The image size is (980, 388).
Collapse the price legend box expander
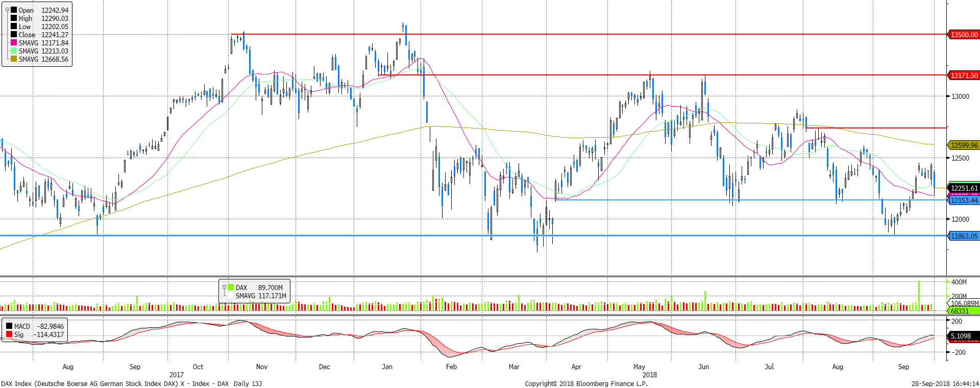(x=7, y=9)
